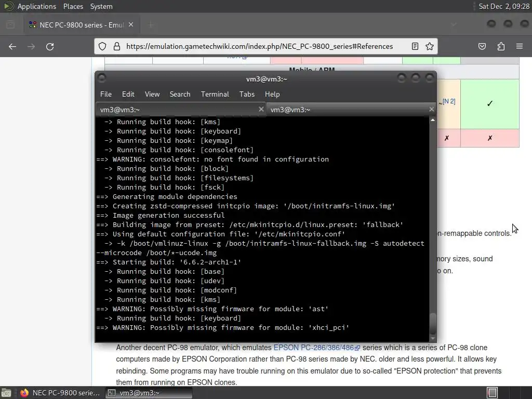
Task: Click show desktop icon in bottom panel
Action: click(x=6, y=393)
